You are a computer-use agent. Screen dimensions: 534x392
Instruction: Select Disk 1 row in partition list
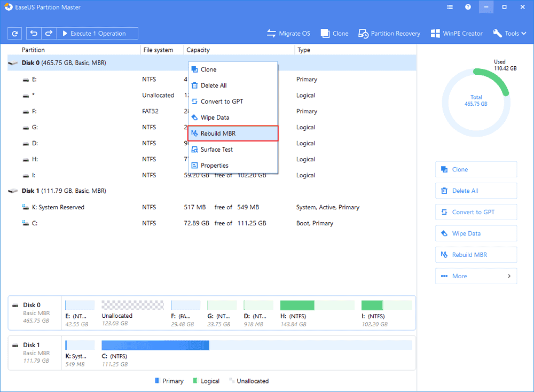(x=211, y=191)
